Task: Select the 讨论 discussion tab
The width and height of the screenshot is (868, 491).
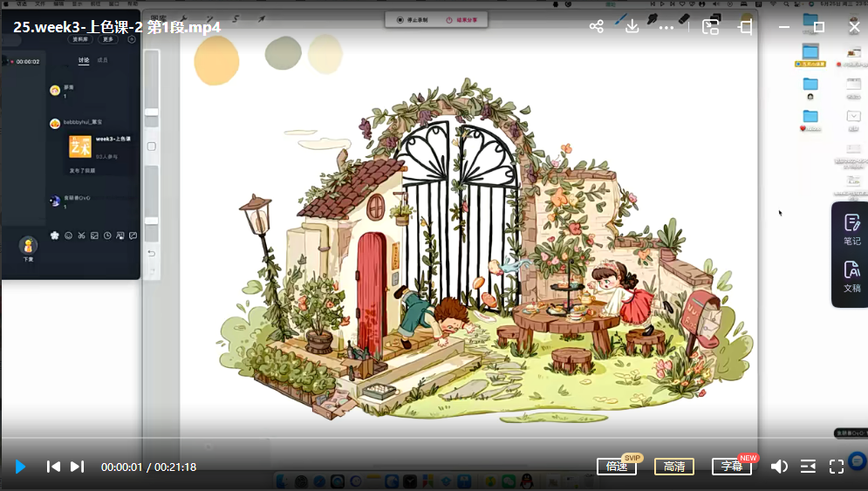Action: (x=83, y=60)
